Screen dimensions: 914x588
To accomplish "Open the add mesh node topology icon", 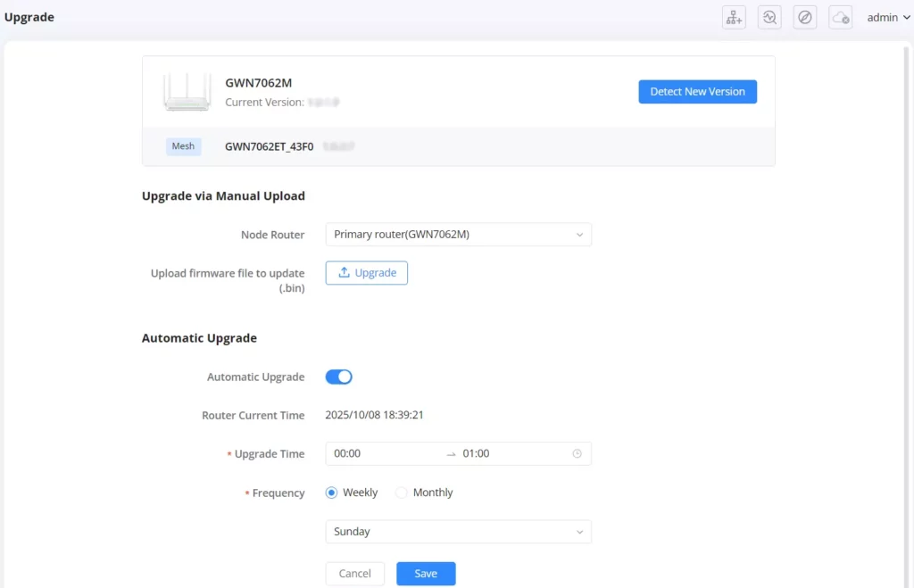I will 734,18.
